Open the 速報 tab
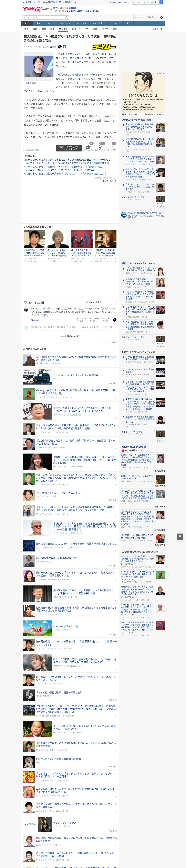Image resolution: width=186 pixels, height=868 pixels. click(38, 24)
